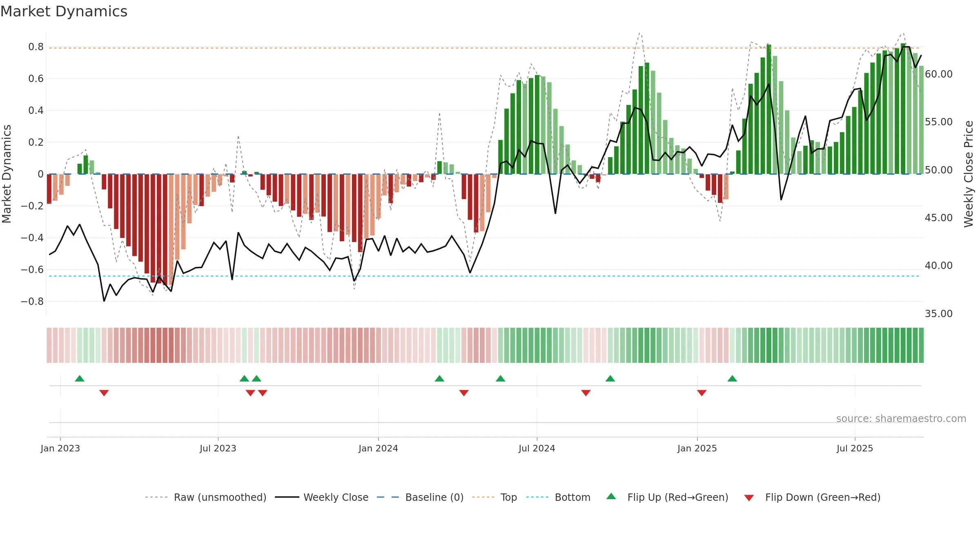Click the '35.00' right axis price label

[x=939, y=314]
